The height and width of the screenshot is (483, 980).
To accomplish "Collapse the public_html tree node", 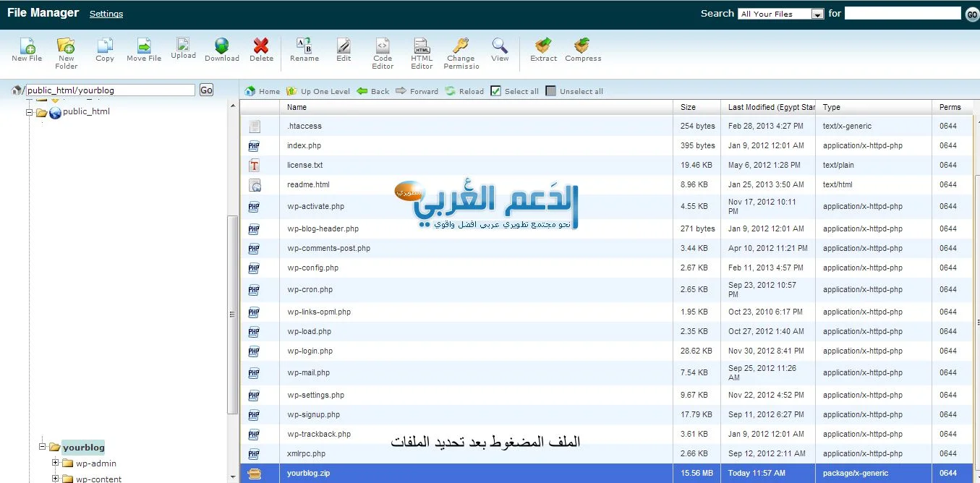I will click(x=30, y=112).
